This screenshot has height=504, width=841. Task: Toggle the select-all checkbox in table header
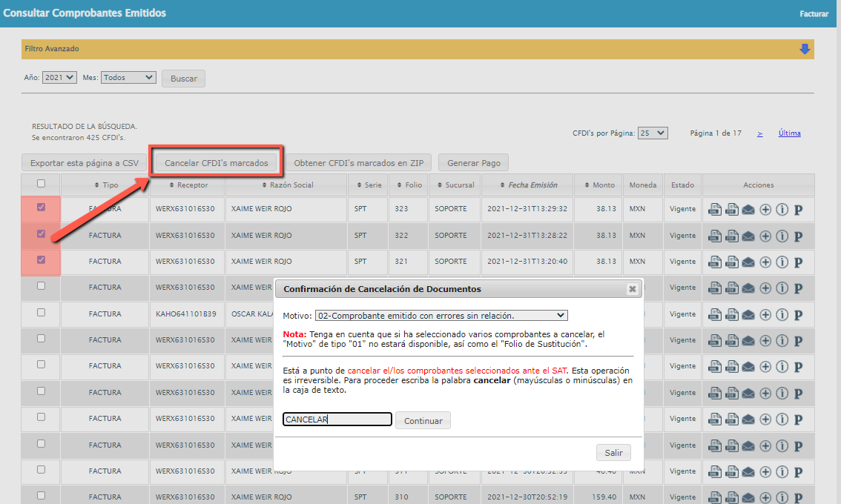[41, 184]
